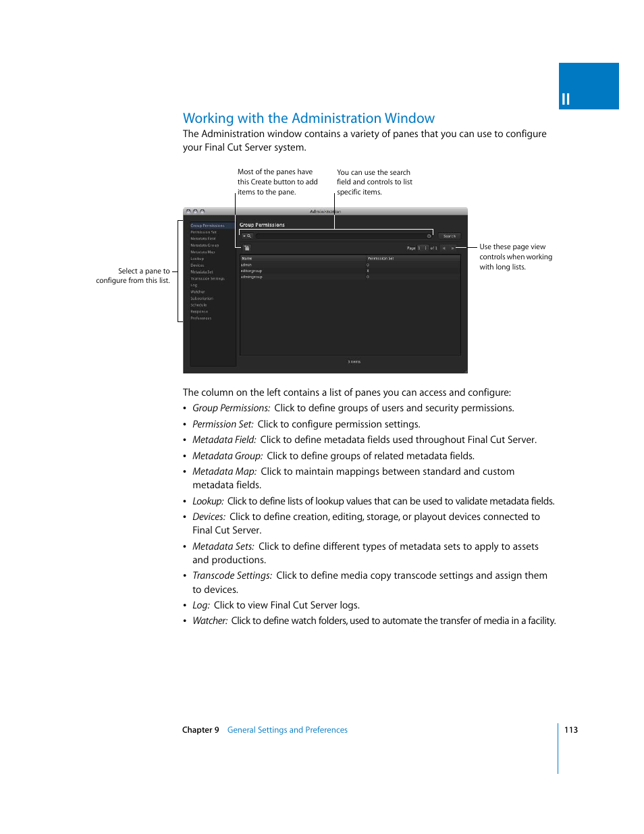The width and height of the screenshot is (644, 834).
Task: Click the Chapter 9 footer label
Action: 200,730
